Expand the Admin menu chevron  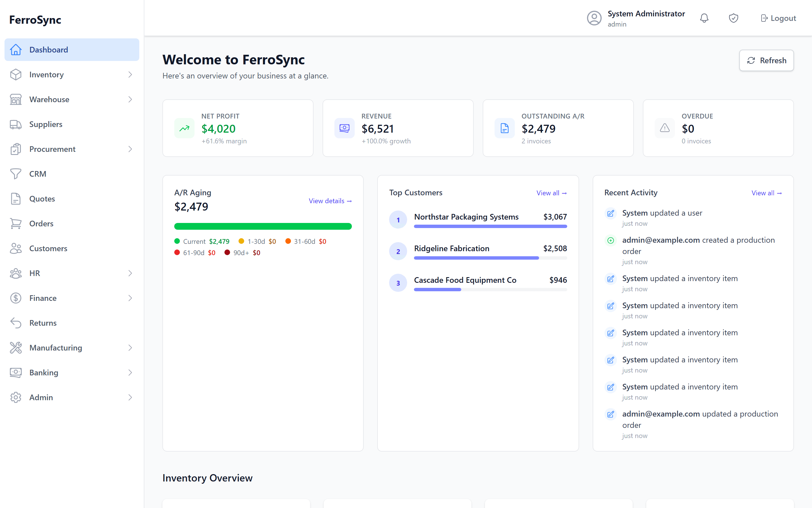pos(130,398)
